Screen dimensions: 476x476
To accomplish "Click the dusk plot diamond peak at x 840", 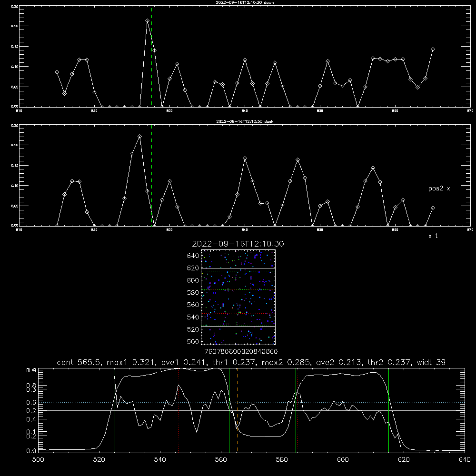I will click(x=245, y=159).
